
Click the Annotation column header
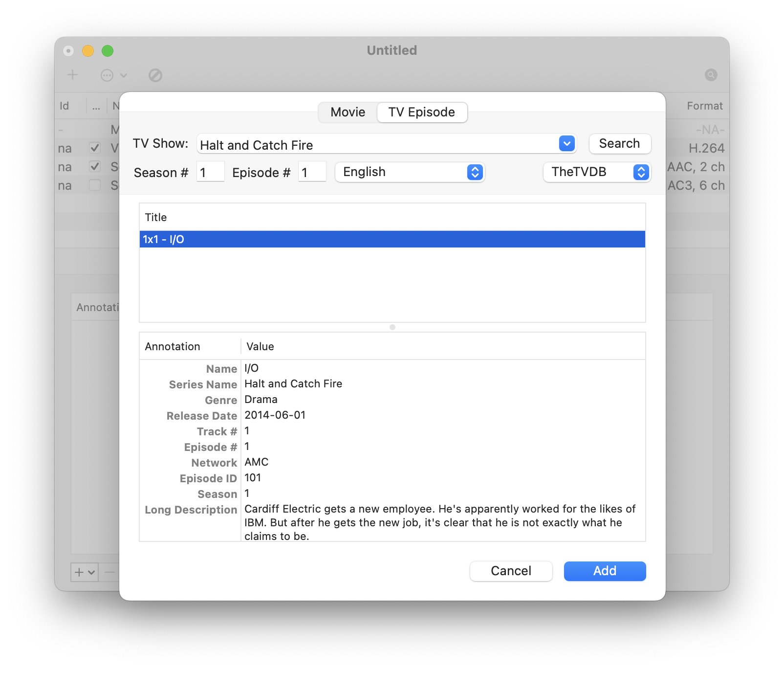coord(190,346)
